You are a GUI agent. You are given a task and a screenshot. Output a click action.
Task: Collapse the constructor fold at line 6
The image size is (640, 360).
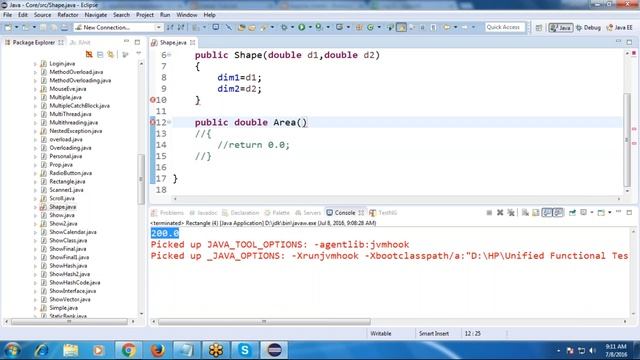[x=169, y=55]
